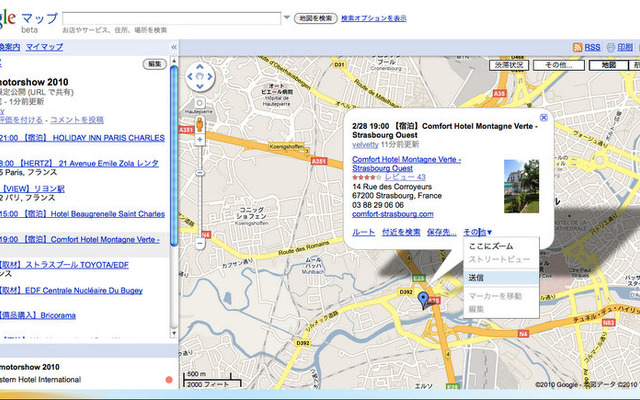Open the マイマップ tab
640x400 pixels.
pyautogui.click(x=44, y=47)
